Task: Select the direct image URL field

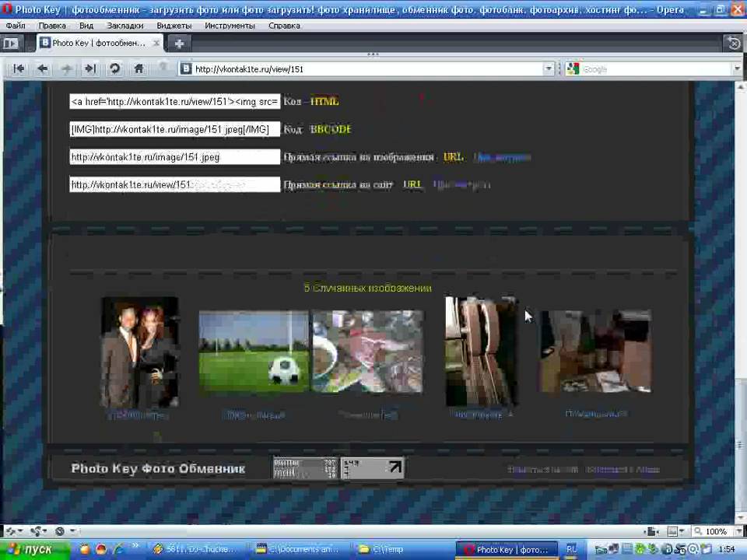Action: click(x=175, y=156)
